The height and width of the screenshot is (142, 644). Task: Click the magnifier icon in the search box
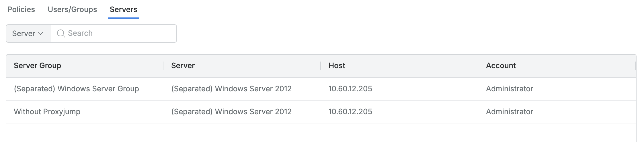[x=61, y=33]
